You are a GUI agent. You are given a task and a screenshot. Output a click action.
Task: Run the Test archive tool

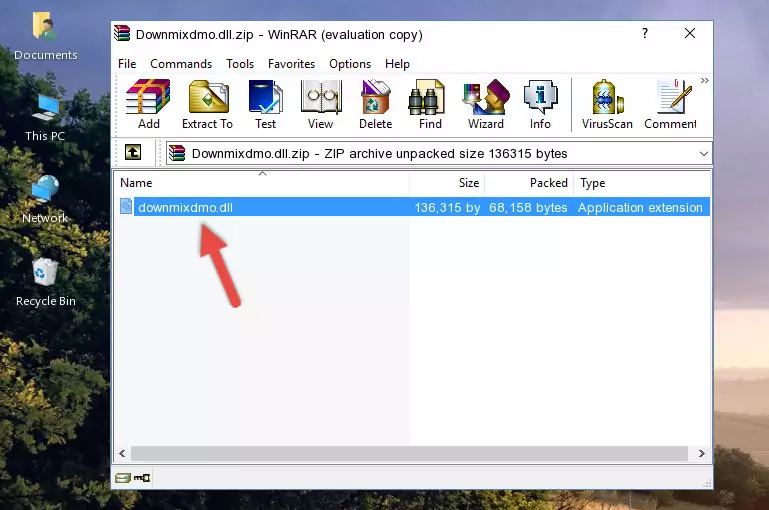(265, 104)
